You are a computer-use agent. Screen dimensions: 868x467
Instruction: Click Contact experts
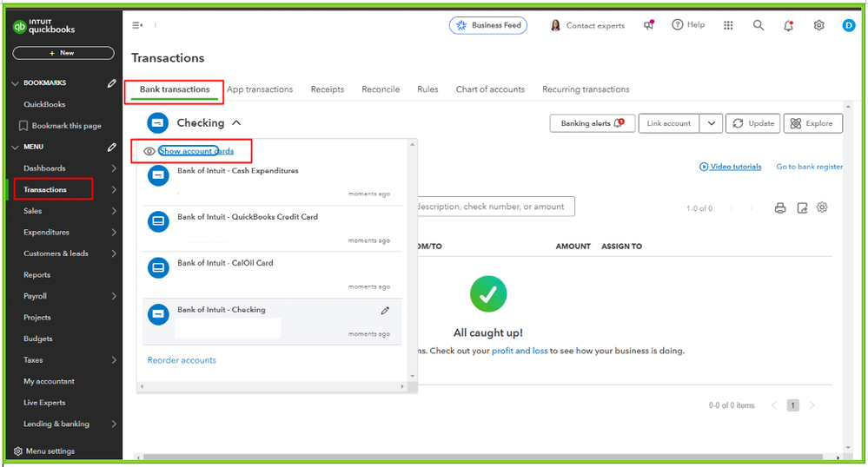click(586, 25)
